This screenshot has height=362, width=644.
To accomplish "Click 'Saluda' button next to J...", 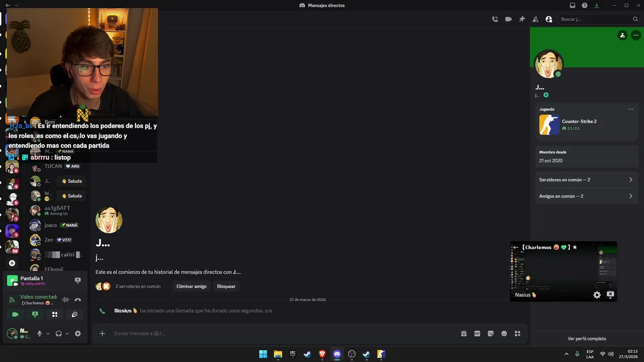I will 71,181.
